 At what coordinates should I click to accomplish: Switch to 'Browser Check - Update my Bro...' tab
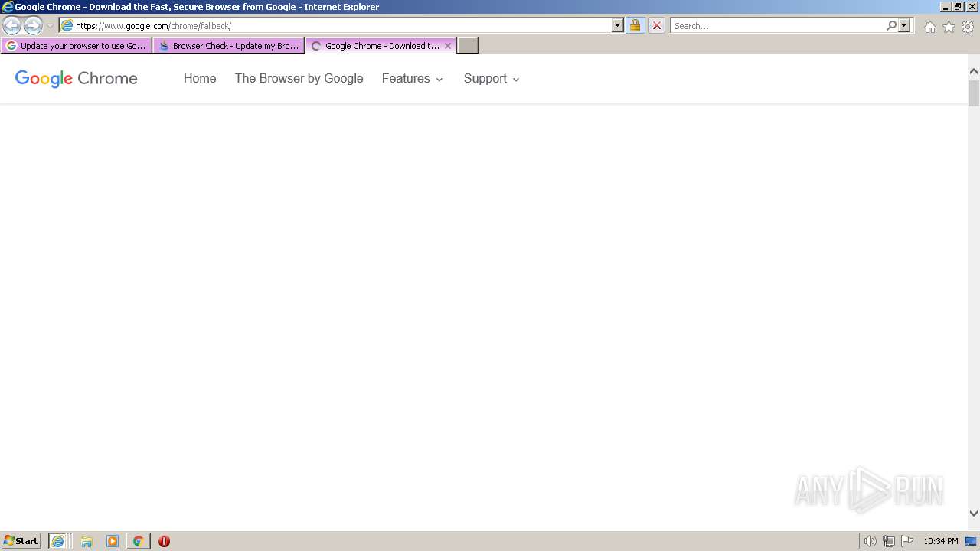click(x=229, y=46)
